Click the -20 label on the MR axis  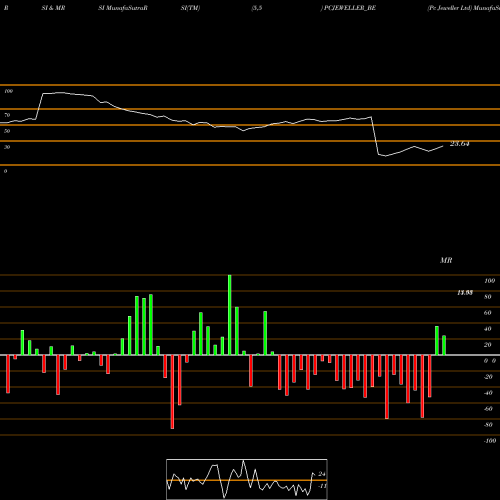click(488, 377)
